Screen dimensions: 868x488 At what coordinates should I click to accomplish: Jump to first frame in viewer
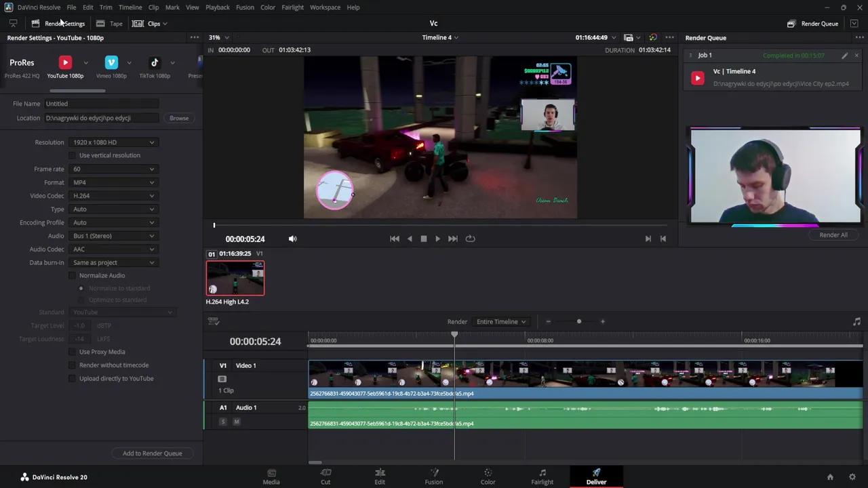[395, 239]
